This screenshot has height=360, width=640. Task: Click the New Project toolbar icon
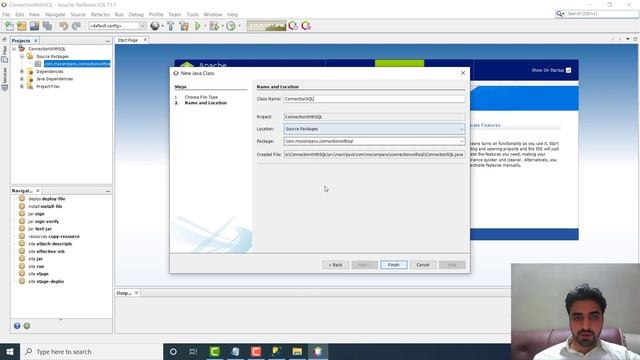(22, 26)
